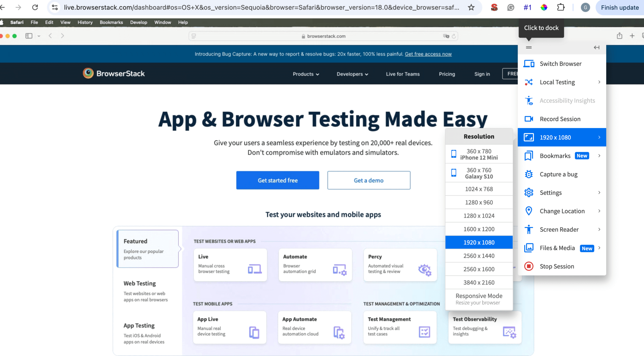Click the Stop Session red icon

(529, 266)
